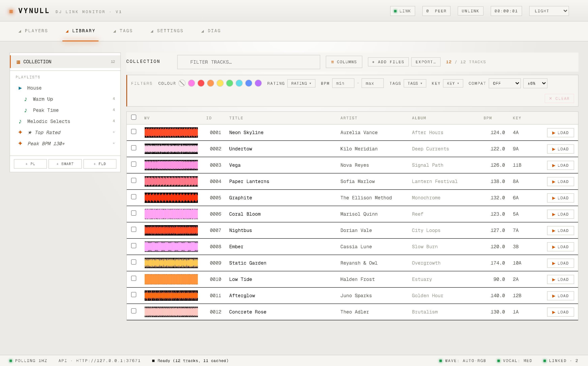Load Paper Lanterns to a player
The height and width of the screenshot is (366, 588).
click(x=560, y=182)
